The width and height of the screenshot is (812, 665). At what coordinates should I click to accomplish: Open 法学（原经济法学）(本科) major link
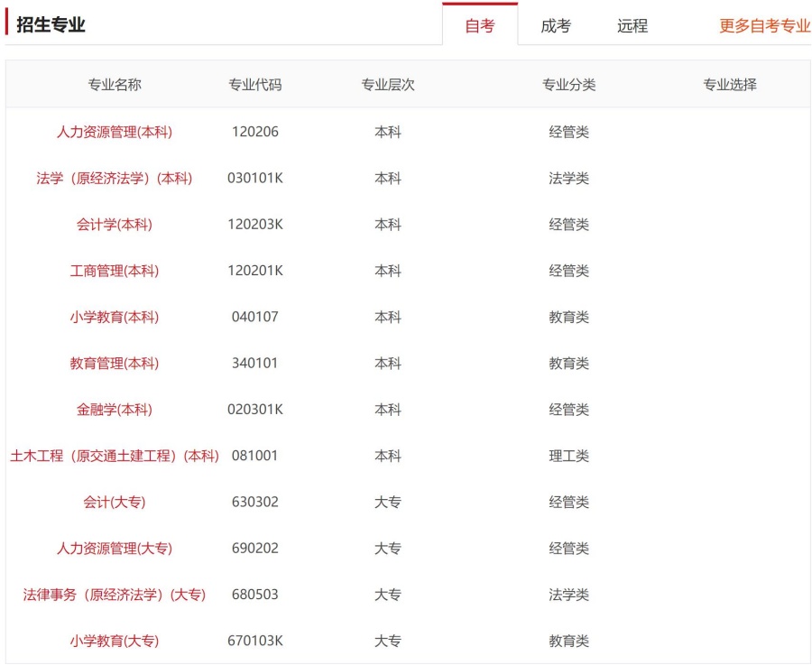[115, 178]
